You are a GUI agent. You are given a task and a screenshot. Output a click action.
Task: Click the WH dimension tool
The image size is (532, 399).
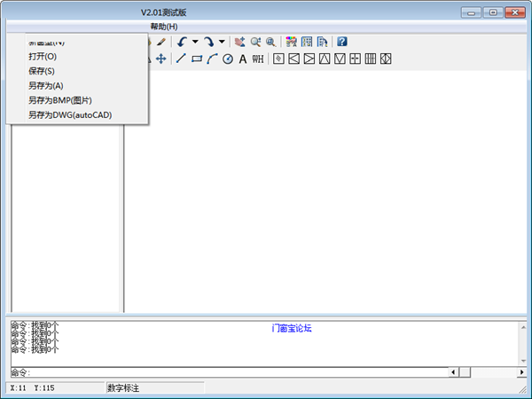[x=258, y=59]
